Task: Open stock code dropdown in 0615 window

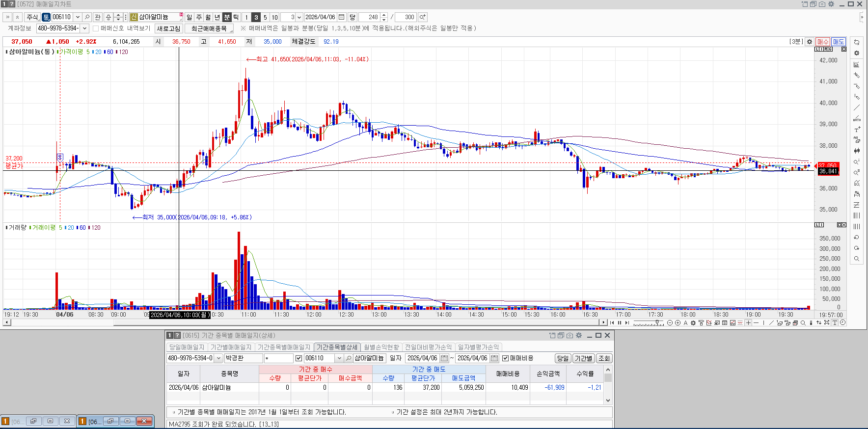Action: click(x=339, y=358)
